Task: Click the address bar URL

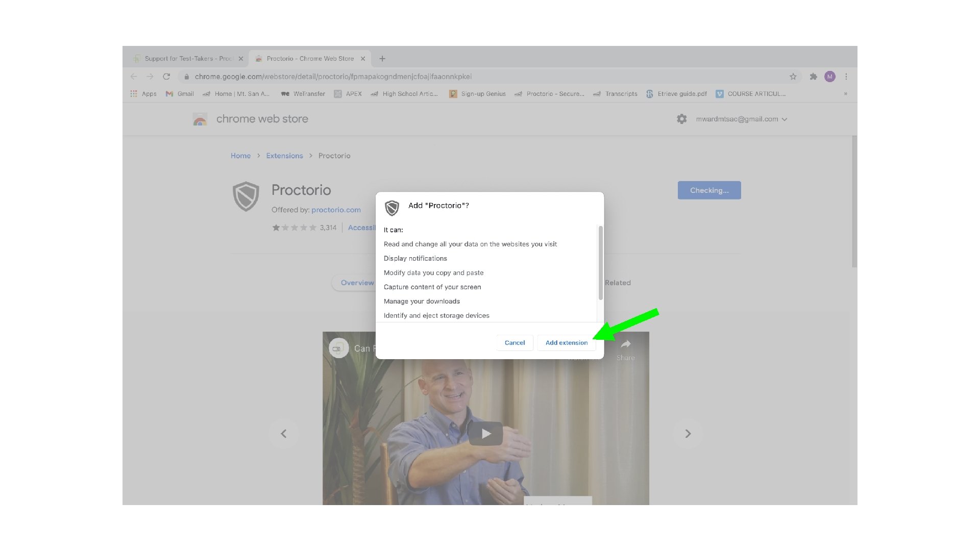Action: (x=333, y=77)
